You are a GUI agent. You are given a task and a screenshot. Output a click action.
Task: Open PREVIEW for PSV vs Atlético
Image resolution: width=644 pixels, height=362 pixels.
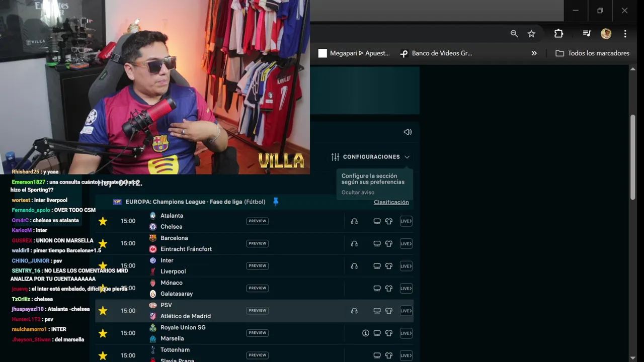[x=257, y=311]
